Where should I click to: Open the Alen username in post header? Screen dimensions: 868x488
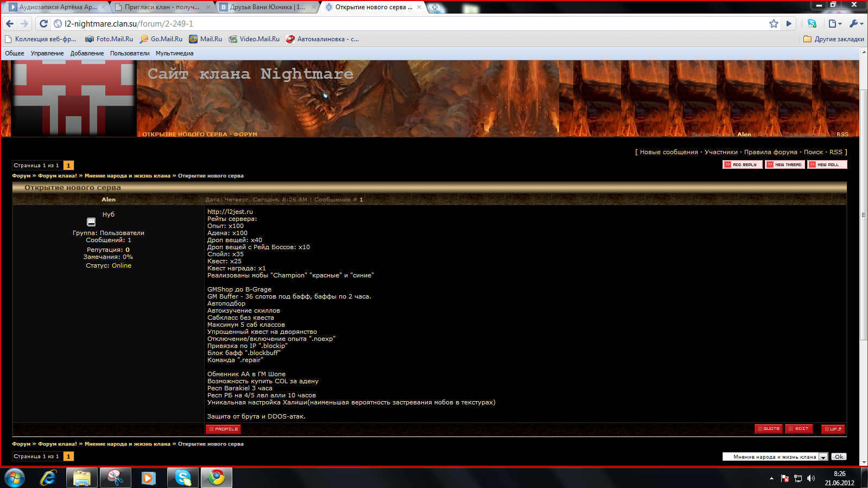pos(109,200)
